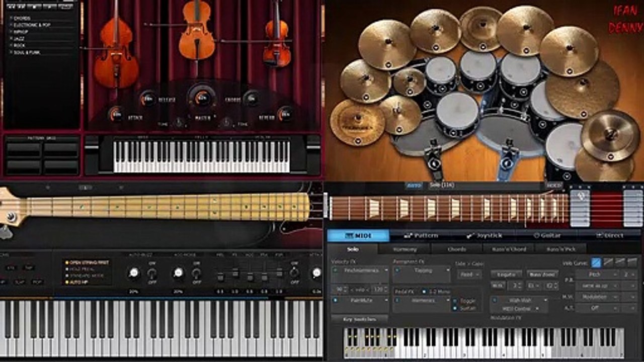The width and height of the screenshot is (644, 362).
Task: Click the large Master knob
Action: pyautogui.click(x=202, y=98)
